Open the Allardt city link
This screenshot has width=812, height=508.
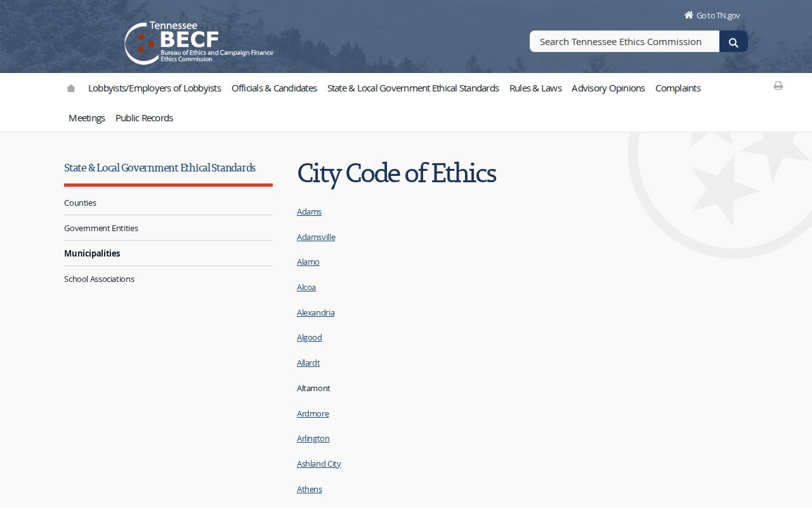tap(308, 363)
